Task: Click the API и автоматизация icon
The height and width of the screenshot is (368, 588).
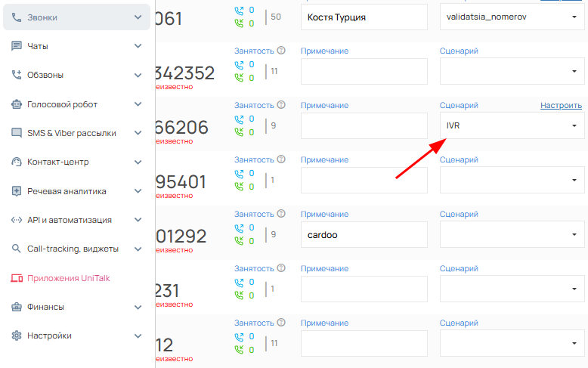Action: click(x=17, y=220)
